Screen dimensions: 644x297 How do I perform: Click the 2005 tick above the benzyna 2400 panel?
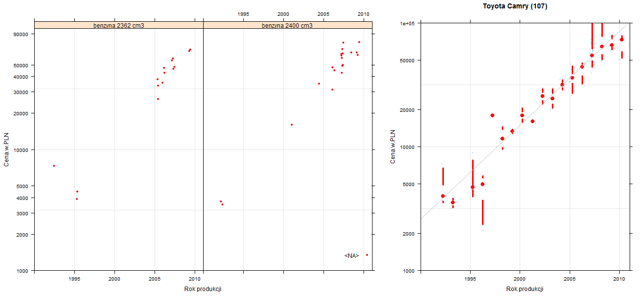point(323,14)
